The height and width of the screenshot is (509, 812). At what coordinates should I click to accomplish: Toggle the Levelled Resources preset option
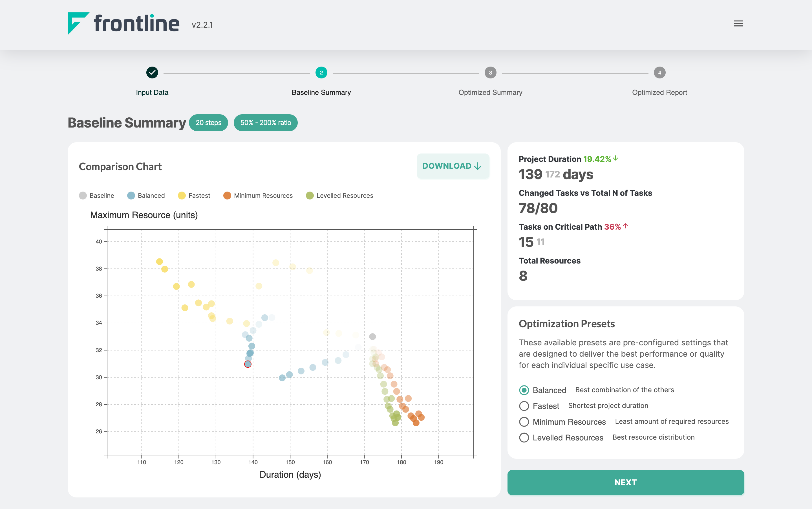(x=523, y=437)
